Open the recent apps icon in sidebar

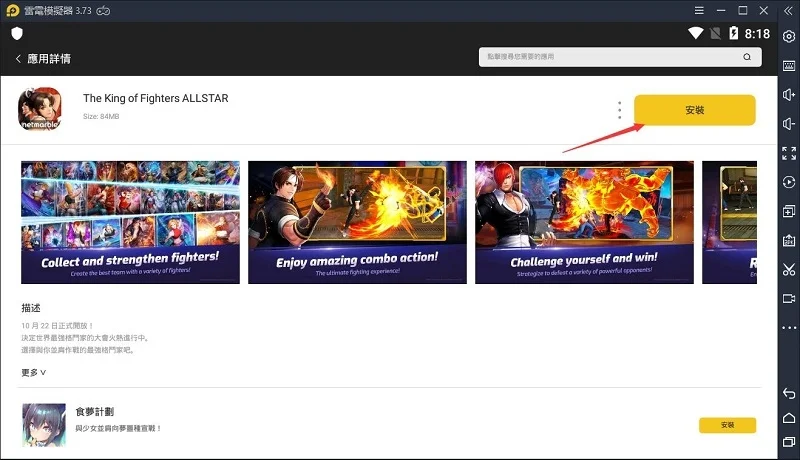click(x=789, y=442)
